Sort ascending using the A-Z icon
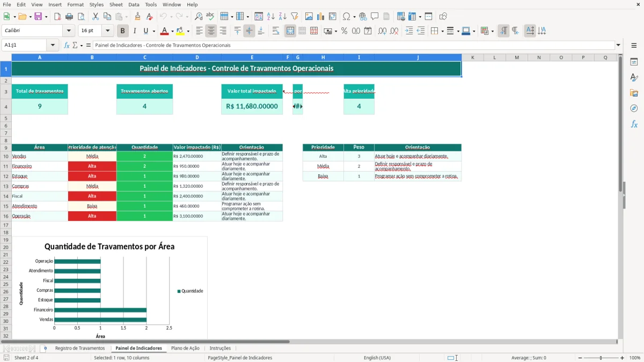 [271, 17]
